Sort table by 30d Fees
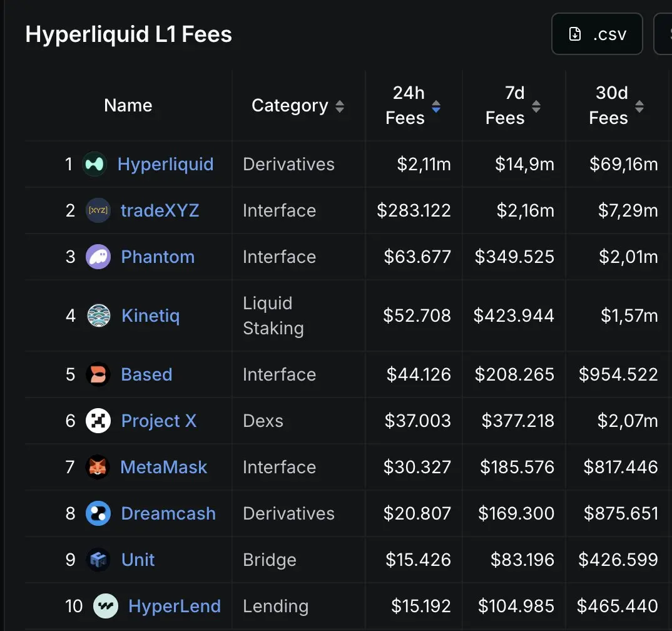Screen dimensions: 672x631 click(x=639, y=106)
